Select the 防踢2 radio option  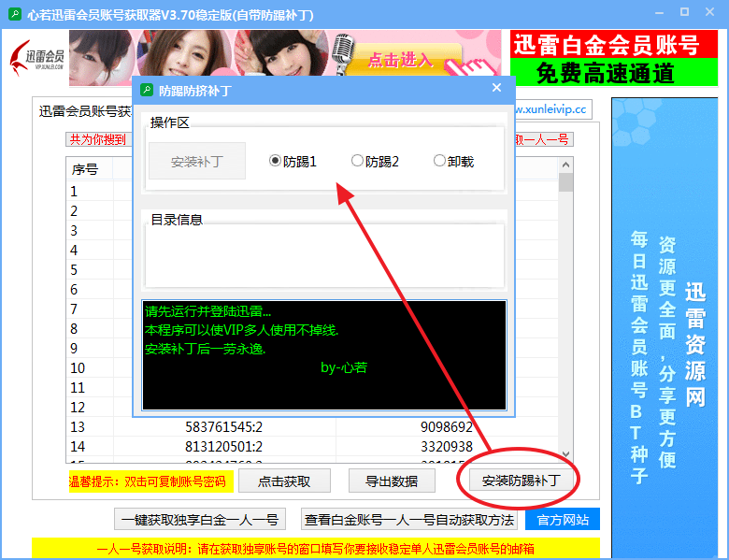pyautogui.click(x=375, y=162)
